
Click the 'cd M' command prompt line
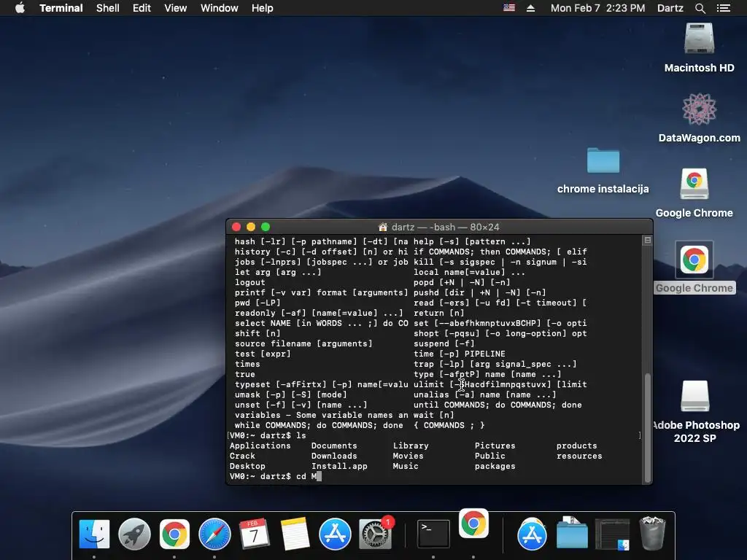pyautogui.click(x=275, y=476)
